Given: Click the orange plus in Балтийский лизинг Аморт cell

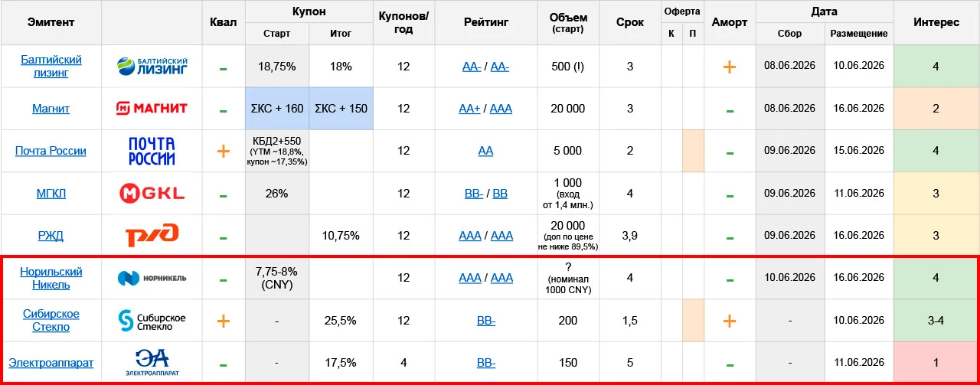Looking at the screenshot, I should click(729, 67).
